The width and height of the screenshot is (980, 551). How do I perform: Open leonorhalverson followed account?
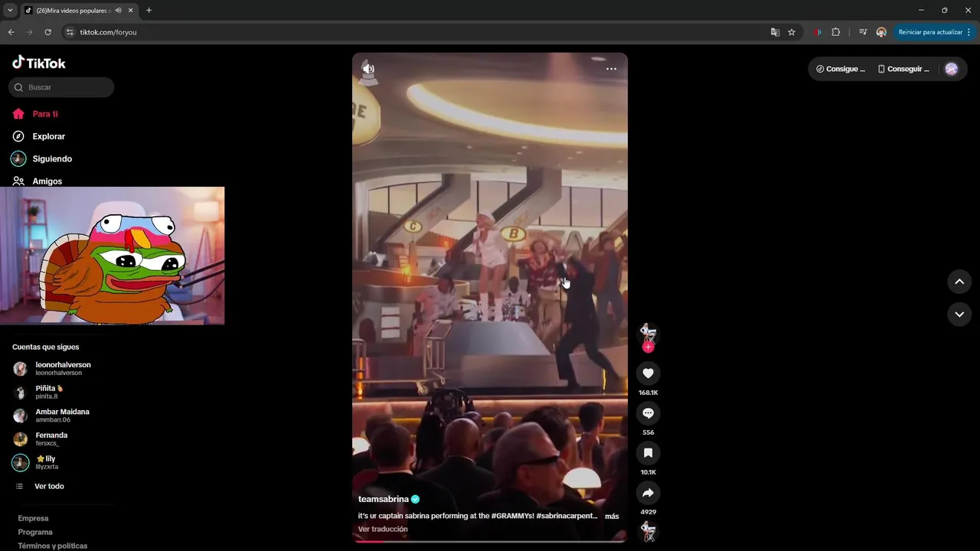pyautogui.click(x=61, y=369)
